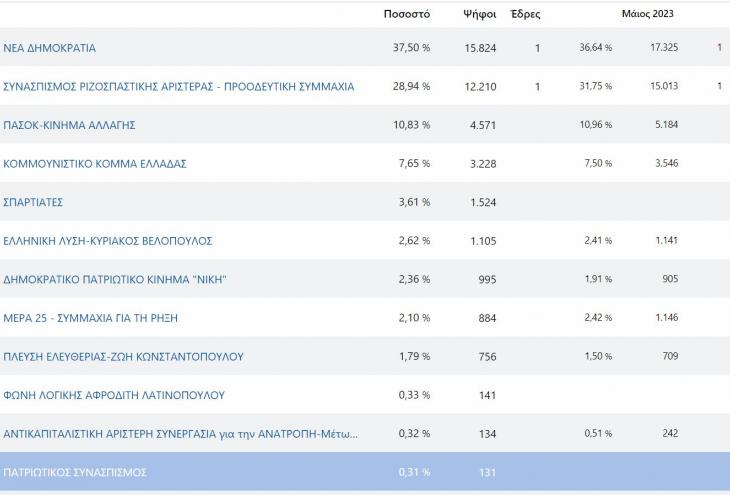The height and width of the screenshot is (495, 730).
Task: Click the Ψήφοι column header
Action: [x=480, y=14]
